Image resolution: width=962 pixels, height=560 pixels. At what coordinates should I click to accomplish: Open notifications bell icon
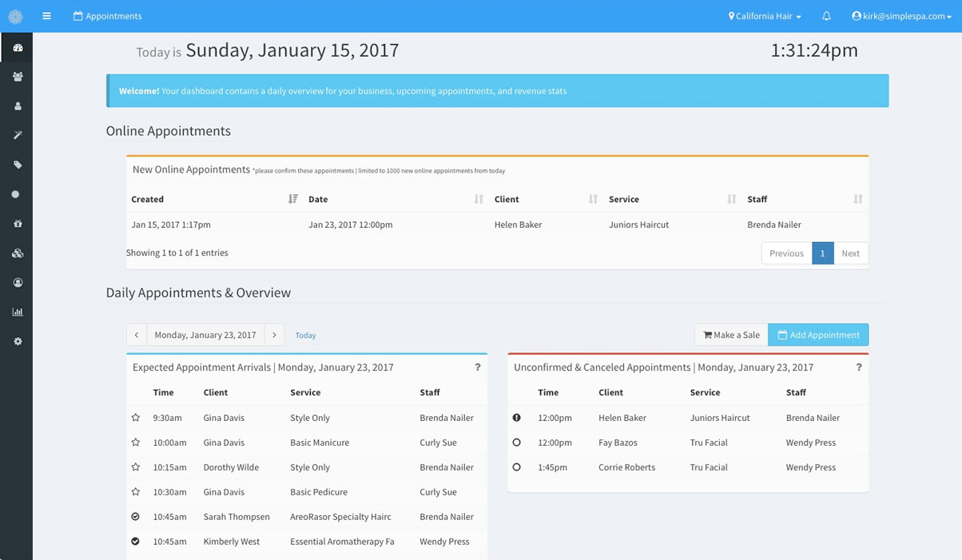pos(826,16)
